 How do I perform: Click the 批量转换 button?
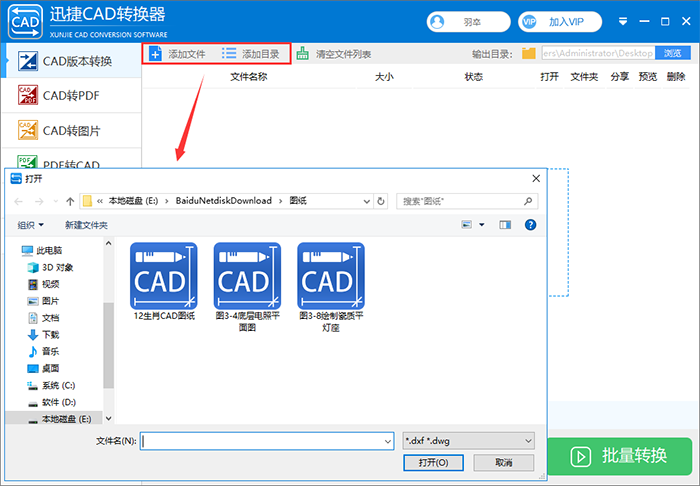620,456
